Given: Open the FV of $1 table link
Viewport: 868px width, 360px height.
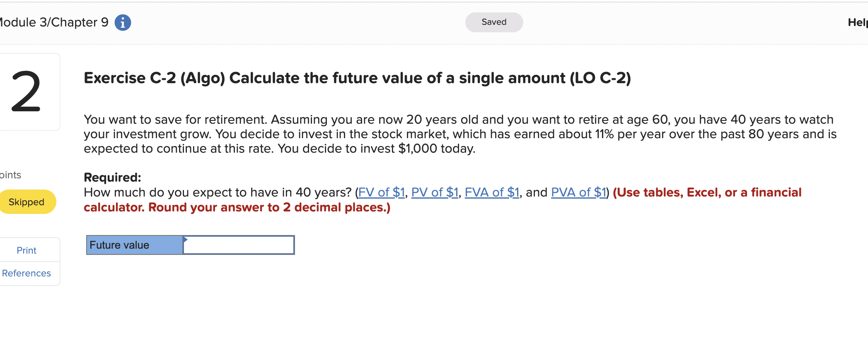Looking at the screenshot, I should [381, 192].
